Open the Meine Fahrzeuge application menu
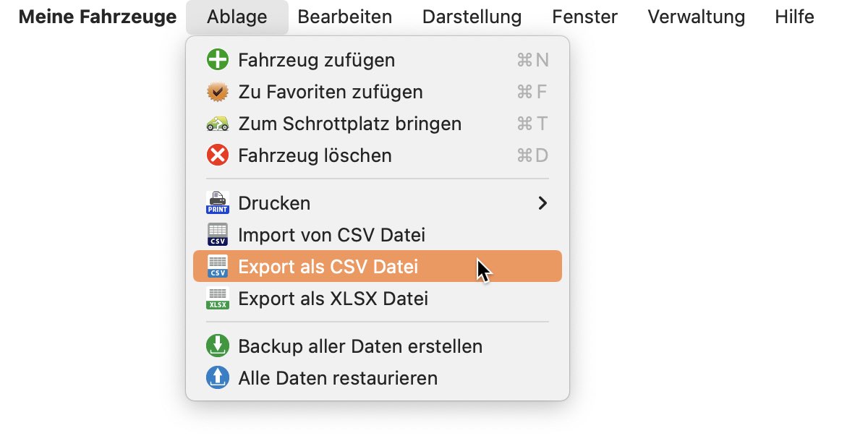The height and width of the screenshot is (441, 868). [98, 17]
